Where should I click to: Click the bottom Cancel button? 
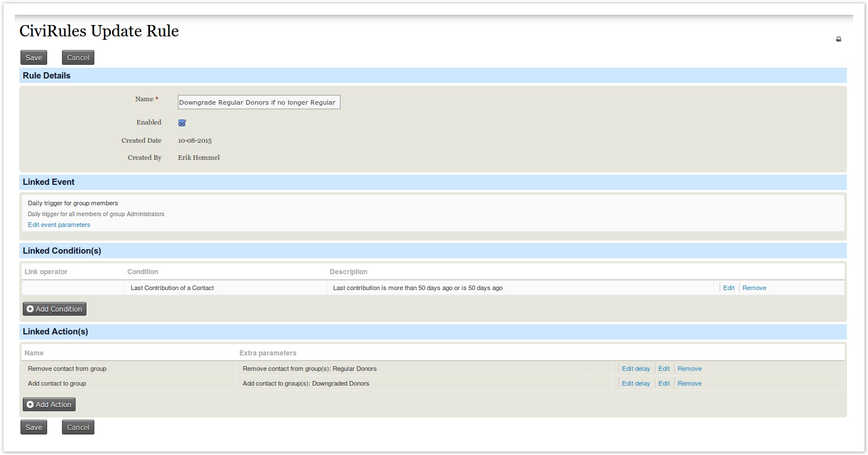(78, 427)
